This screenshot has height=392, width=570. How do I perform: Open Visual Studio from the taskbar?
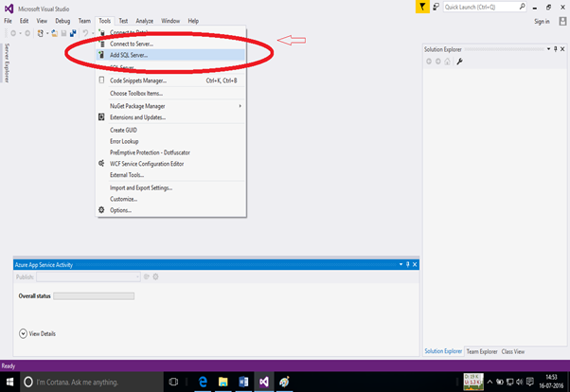264,382
